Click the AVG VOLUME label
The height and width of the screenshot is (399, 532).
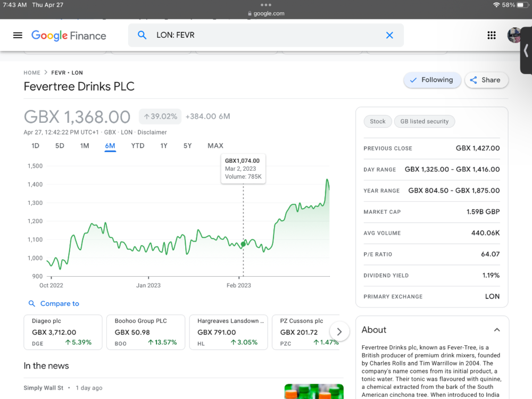382,233
